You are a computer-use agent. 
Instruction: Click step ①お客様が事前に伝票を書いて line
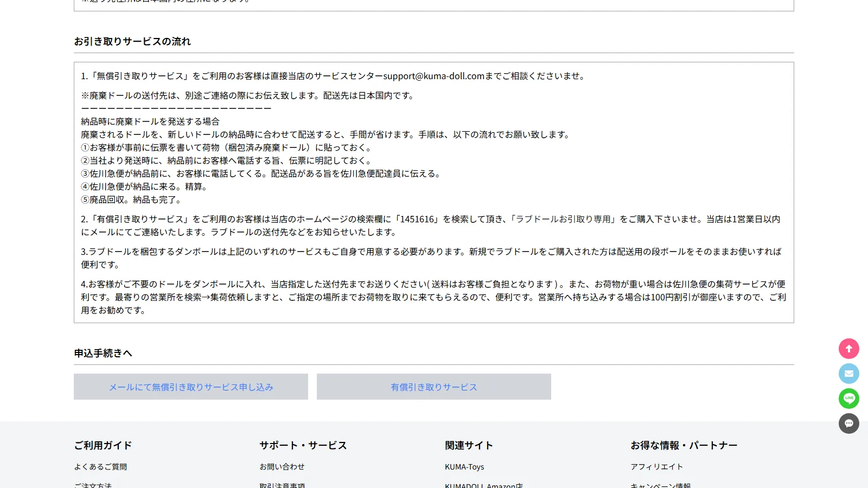[x=227, y=147]
